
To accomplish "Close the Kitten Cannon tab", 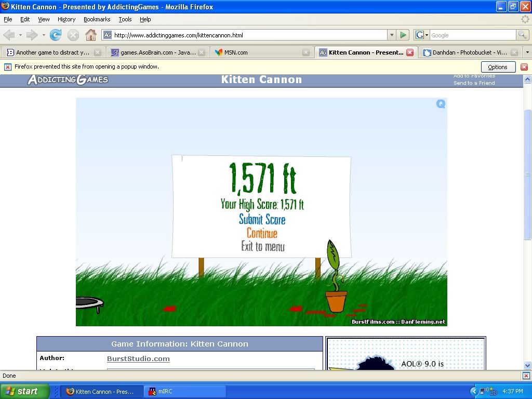I will coord(410,52).
